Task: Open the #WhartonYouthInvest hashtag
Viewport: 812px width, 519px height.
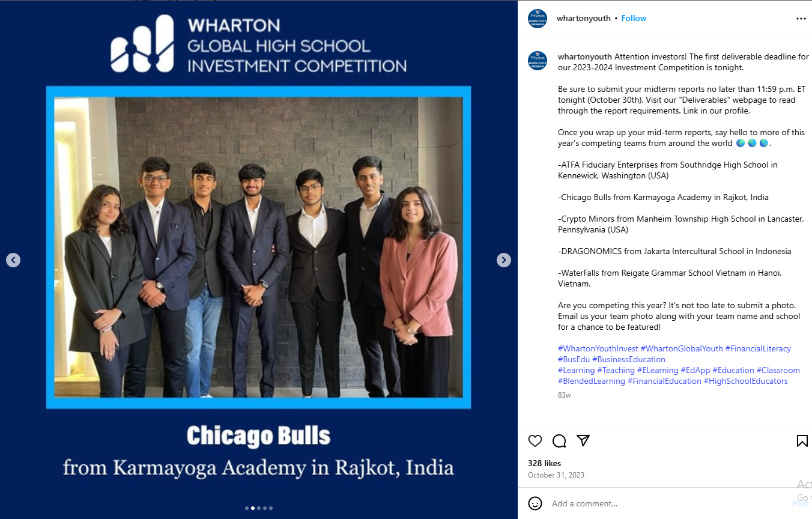Action: point(598,348)
